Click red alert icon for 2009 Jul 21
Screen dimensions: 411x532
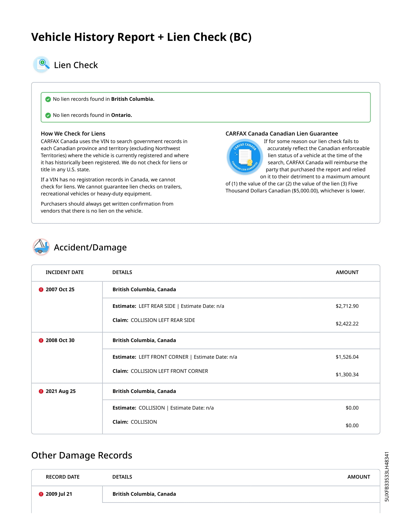[41, 494]
